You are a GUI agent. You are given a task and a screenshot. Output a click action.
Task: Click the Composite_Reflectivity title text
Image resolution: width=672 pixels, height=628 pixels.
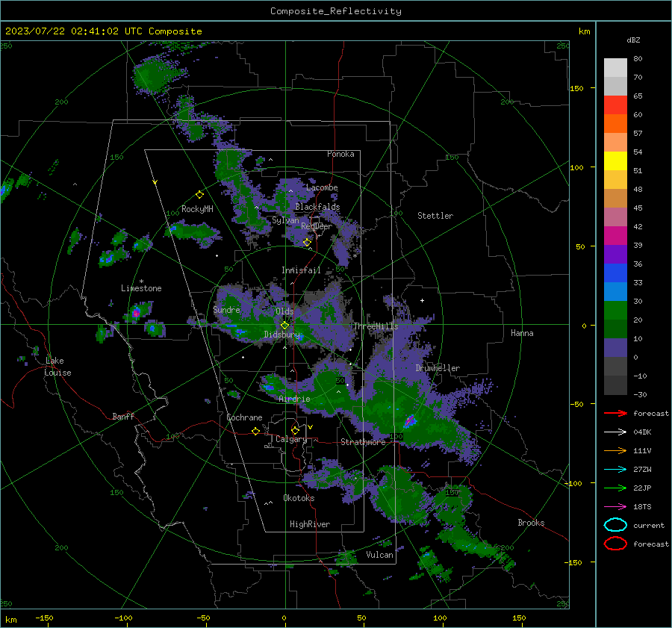click(x=336, y=11)
